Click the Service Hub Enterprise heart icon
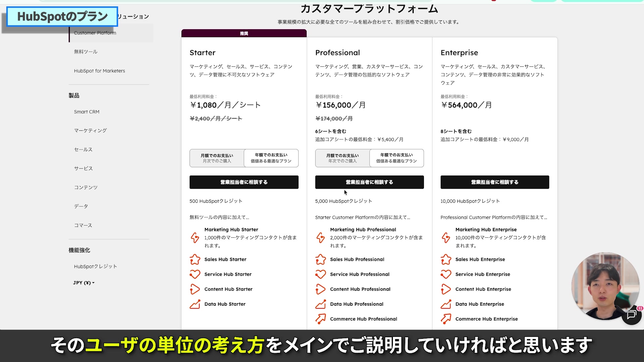644x362 pixels. pos(446,274)
